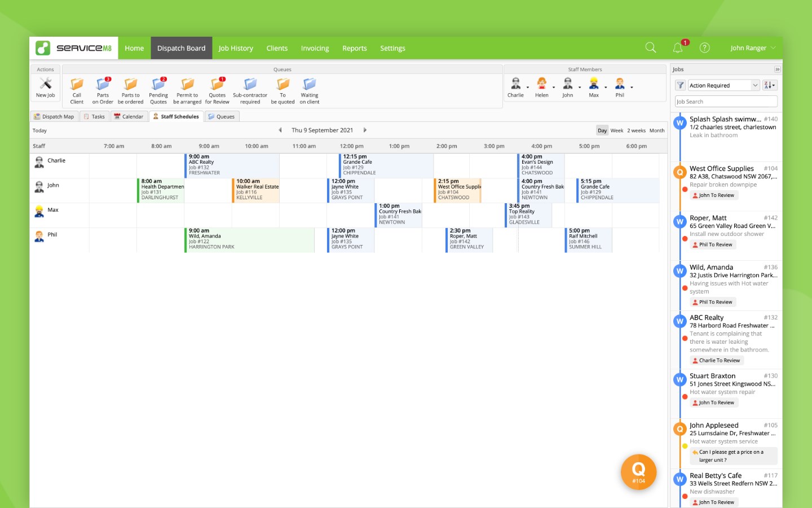The height and width of the screenshot is (508, 812).
Task: Switch to the Dispatch Map tab
Action: point(54,116)
